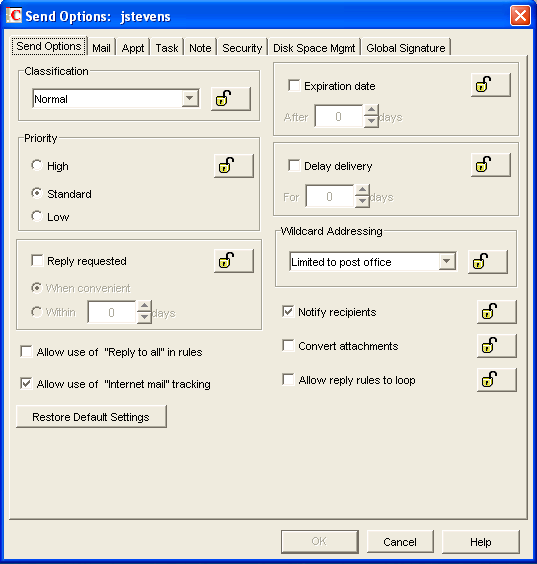The image size is (537, 564).
Task: Enable the Delay delivery checkbox
Action: pos(294,165)
